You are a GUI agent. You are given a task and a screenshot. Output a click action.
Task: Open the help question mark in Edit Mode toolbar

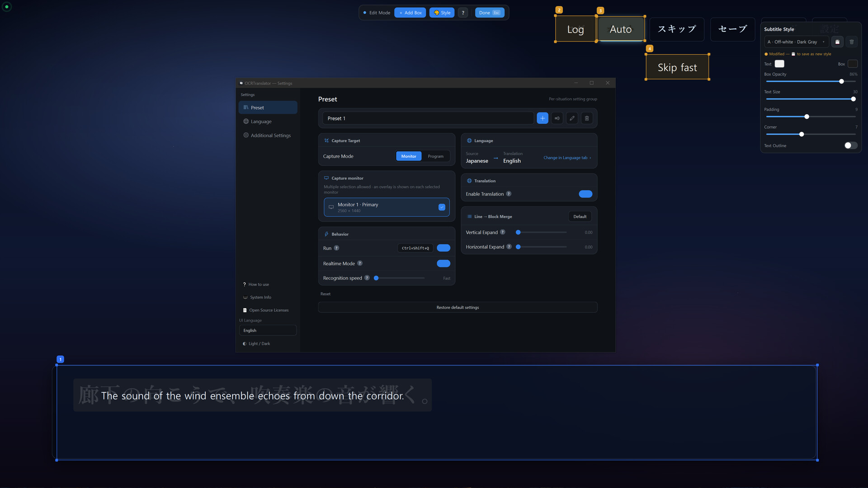point(463,13)
